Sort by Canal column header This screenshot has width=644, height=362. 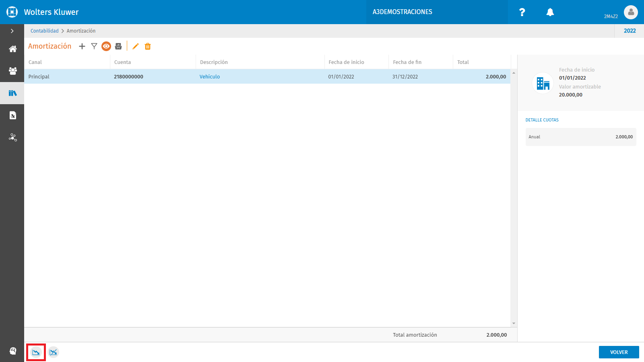point(35,62)
